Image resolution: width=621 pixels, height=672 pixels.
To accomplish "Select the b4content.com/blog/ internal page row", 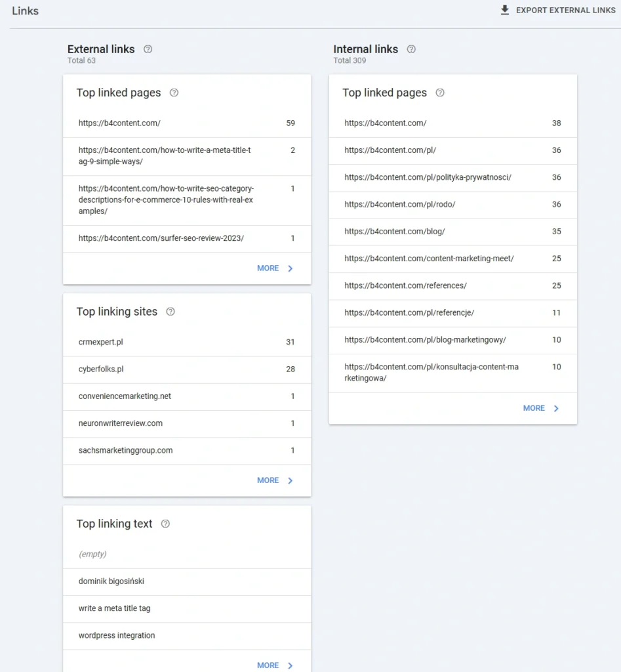I will (x=452, y=232).
